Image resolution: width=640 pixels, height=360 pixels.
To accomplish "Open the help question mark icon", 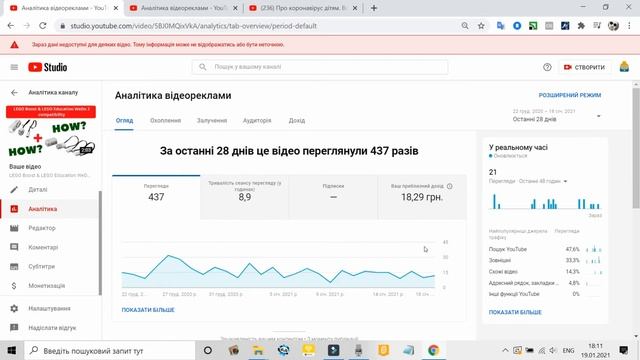I will point(547,67).
